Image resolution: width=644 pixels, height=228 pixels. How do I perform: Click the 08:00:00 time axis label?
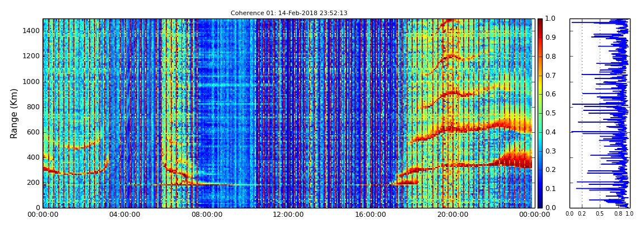pos(206,215)
